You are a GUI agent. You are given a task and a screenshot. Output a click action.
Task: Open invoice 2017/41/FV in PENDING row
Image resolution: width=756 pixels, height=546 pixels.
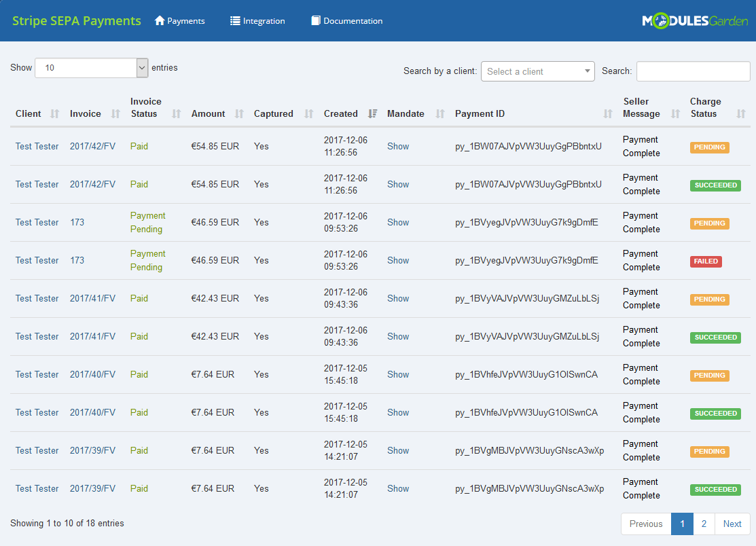pos(92,299)
